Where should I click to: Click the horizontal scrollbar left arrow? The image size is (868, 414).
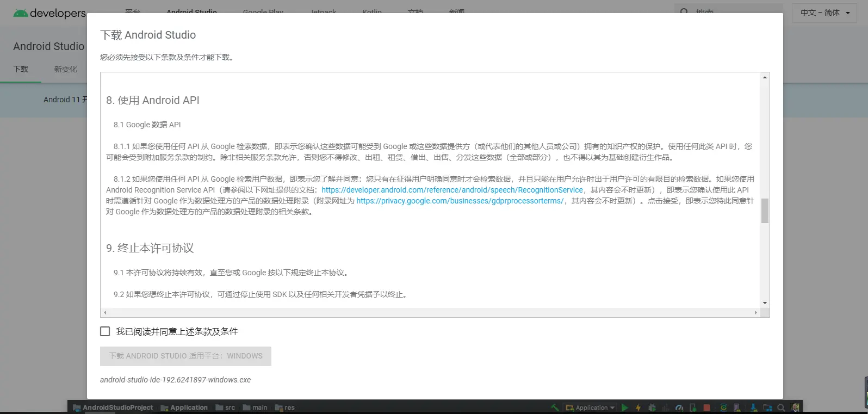click(105, 313)
